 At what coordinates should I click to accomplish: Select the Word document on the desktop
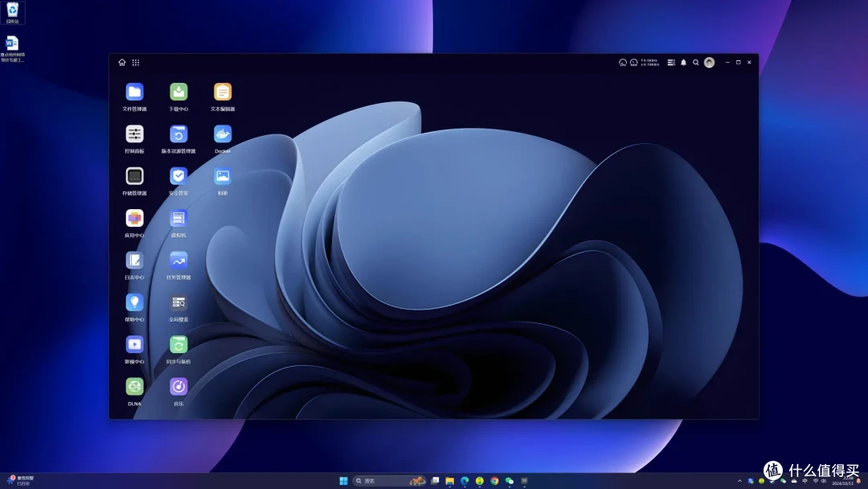click(12, 49)
